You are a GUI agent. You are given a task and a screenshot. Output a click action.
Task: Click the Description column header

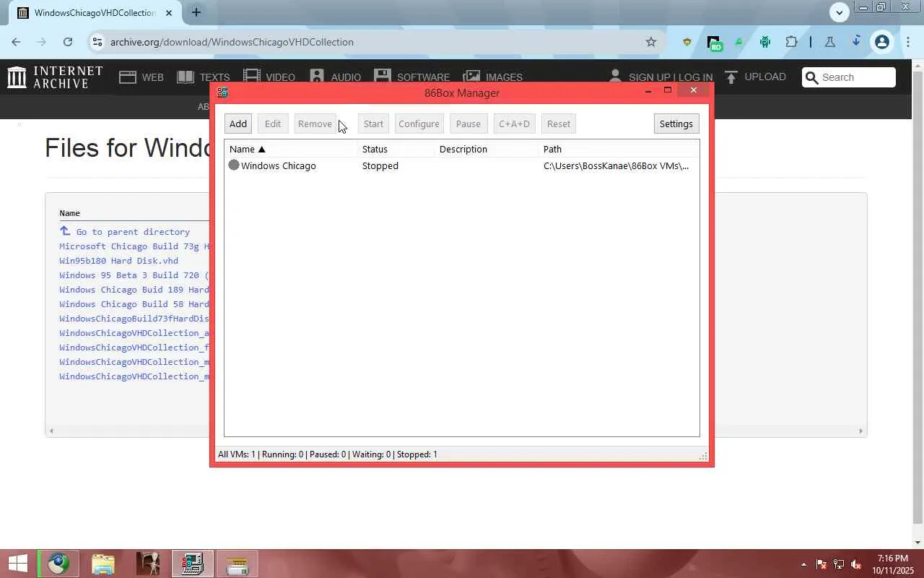point(487,149)
